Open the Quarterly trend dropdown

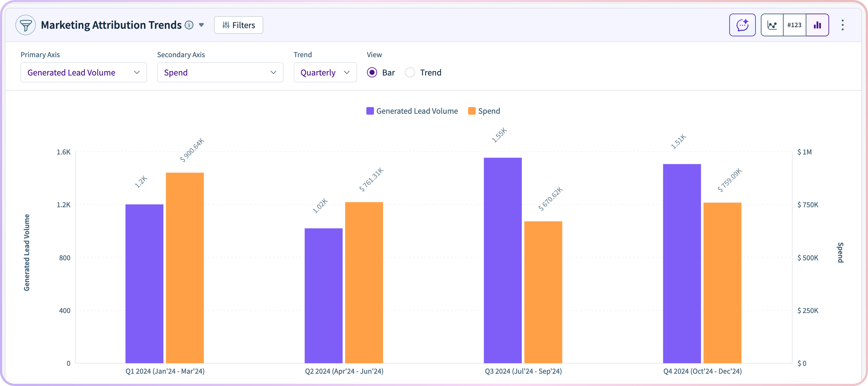pos(325,72)
